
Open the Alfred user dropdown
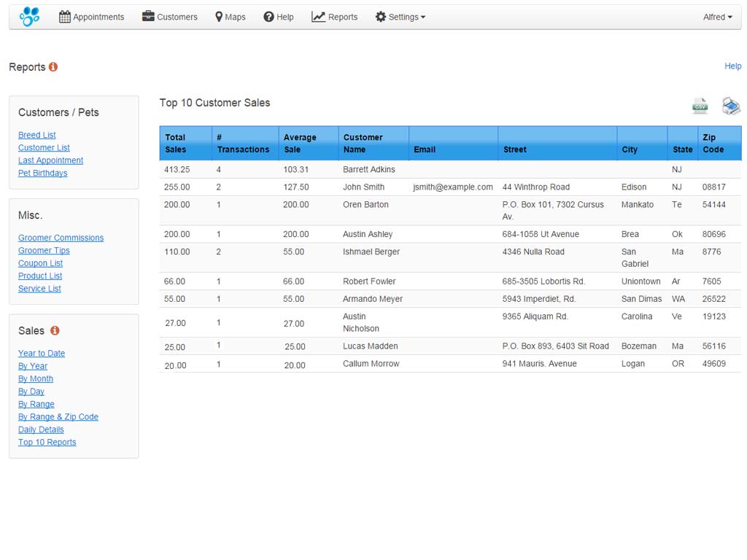click(x=717, y=17)
